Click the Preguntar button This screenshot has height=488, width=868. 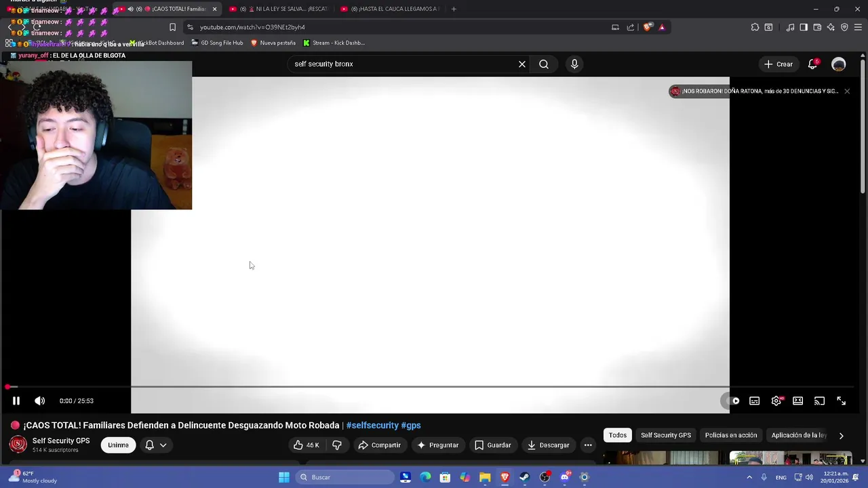(x=438, y=445)
